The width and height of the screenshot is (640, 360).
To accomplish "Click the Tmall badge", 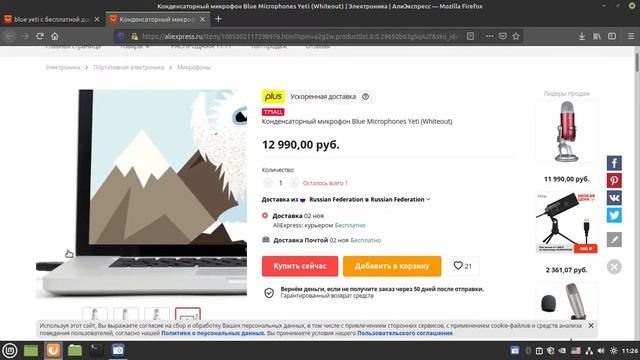I will pos(273,112).
